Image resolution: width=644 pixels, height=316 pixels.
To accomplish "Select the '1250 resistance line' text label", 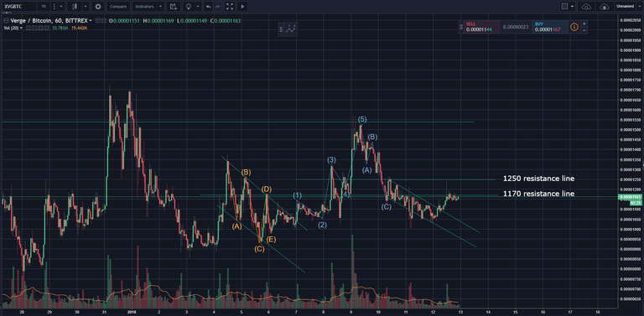I will tap(538, 179).
